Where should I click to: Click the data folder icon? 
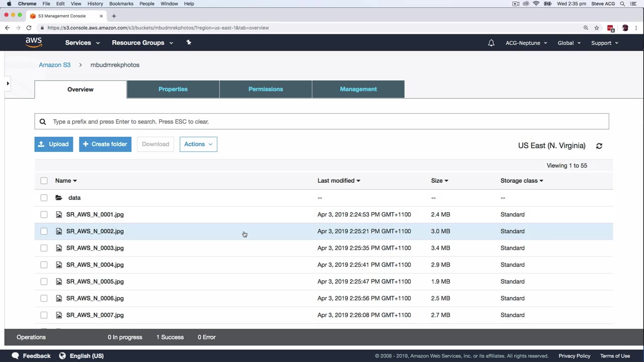(x=59, y=198)
